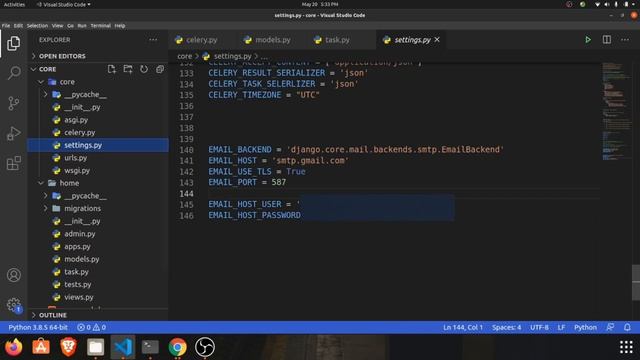Image resolution: width=640 pixels, height=360 pixels.
Task: Show applications grid button
Action: click(x=626, y=347)
